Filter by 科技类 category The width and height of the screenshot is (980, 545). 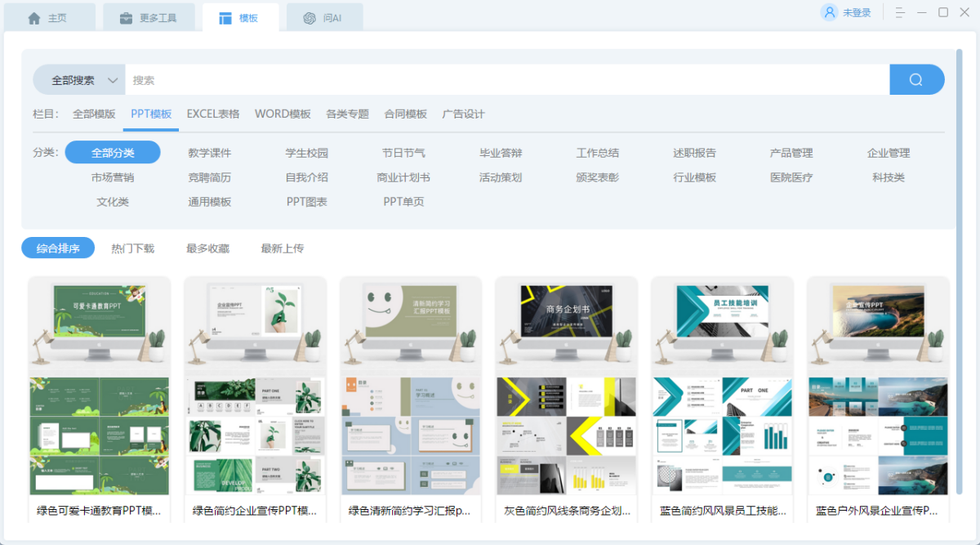(889, 177)
